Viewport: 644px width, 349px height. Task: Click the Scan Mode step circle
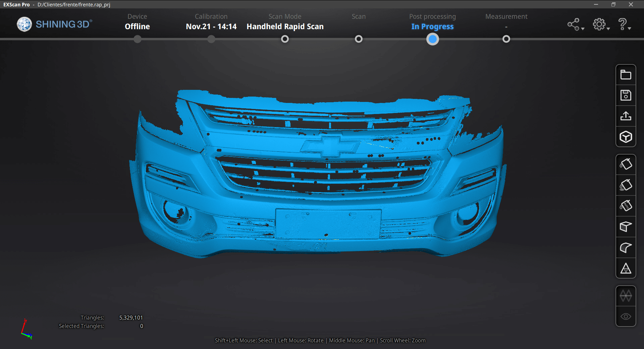coord(285,39)
